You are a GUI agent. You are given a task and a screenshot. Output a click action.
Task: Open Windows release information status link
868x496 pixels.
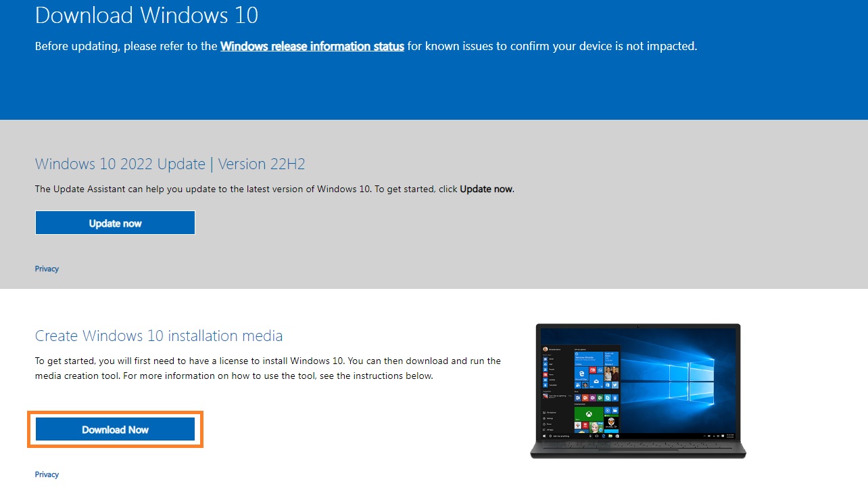pyautogui.click(x=312, y=46)
